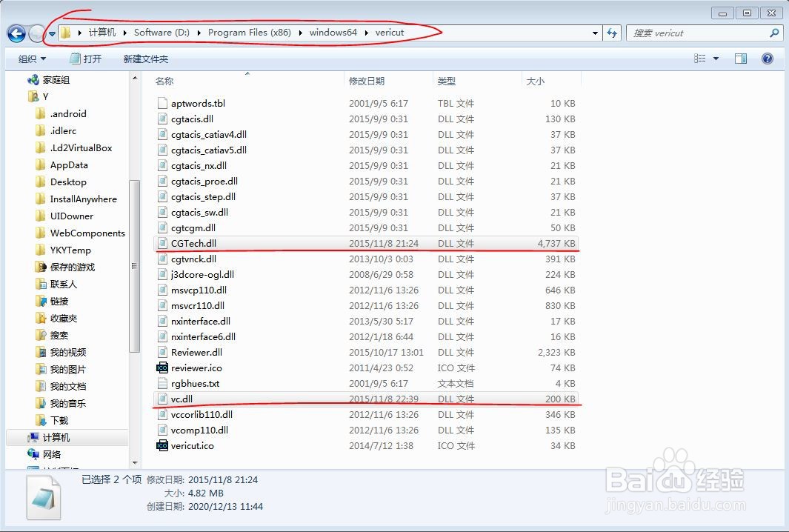
Task: Click the 网络 network icon
Action: (33, 454)
